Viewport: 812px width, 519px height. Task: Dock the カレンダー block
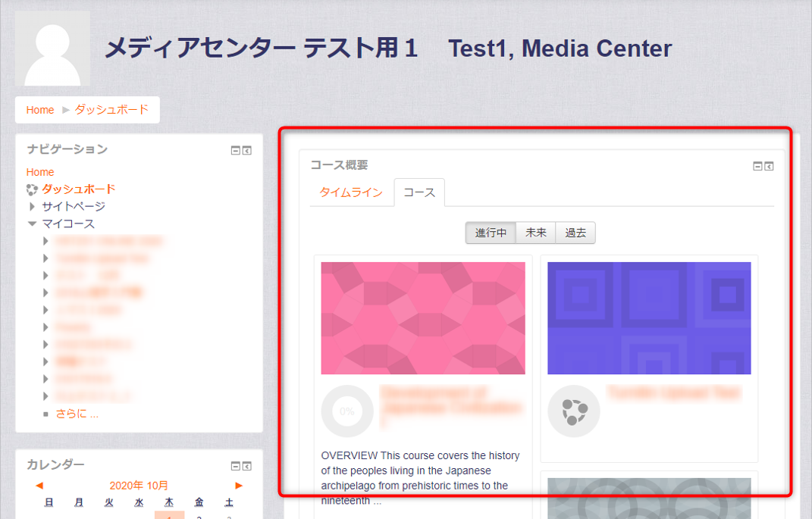pos(247,466)
